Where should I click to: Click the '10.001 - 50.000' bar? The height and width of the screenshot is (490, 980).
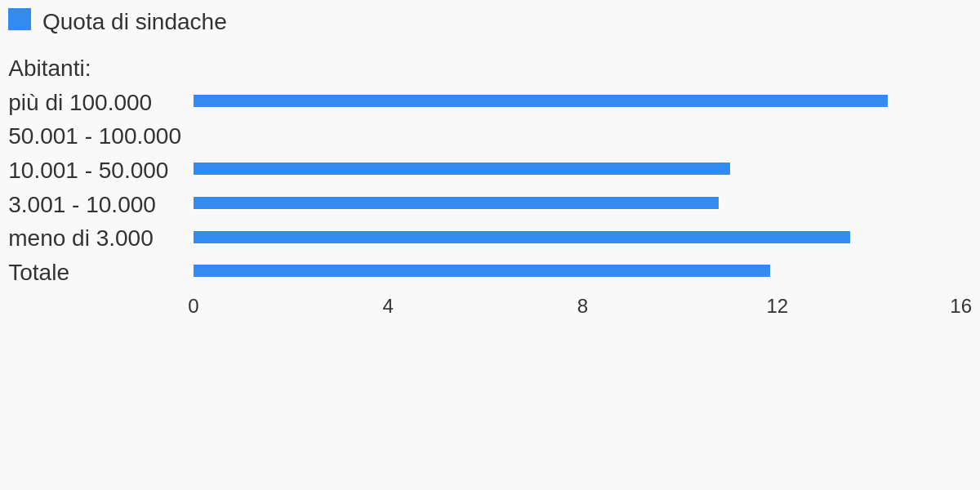point(461,169)
